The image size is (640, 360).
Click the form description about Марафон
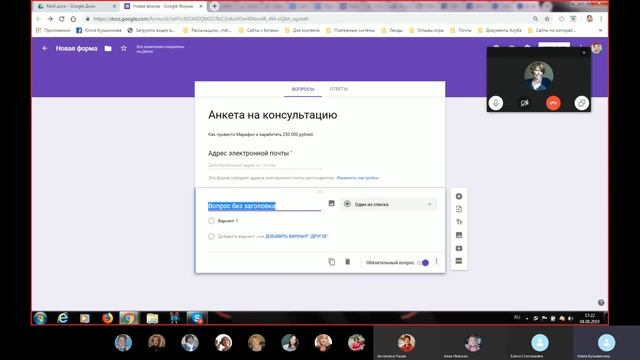coord(260,134)
